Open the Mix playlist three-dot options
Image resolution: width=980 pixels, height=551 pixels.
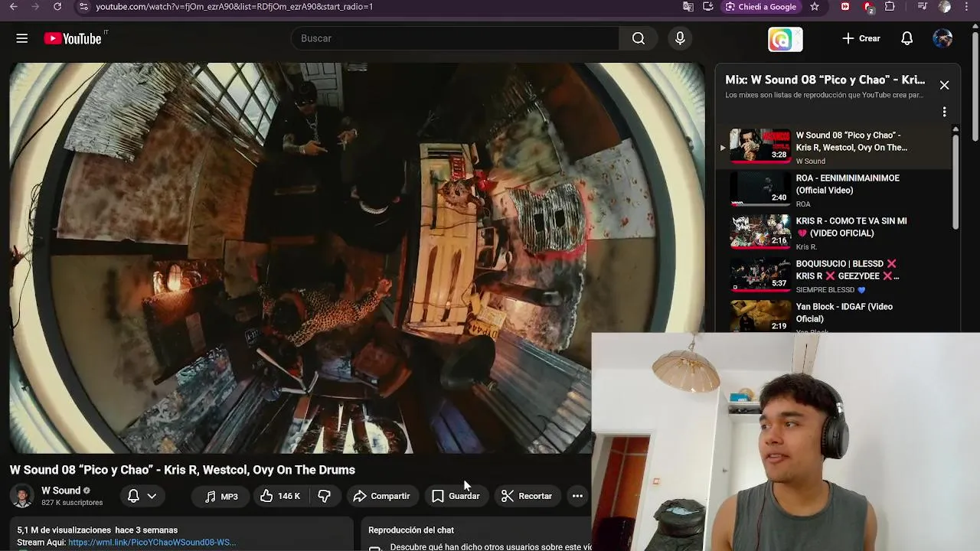[x=944, y=112]
